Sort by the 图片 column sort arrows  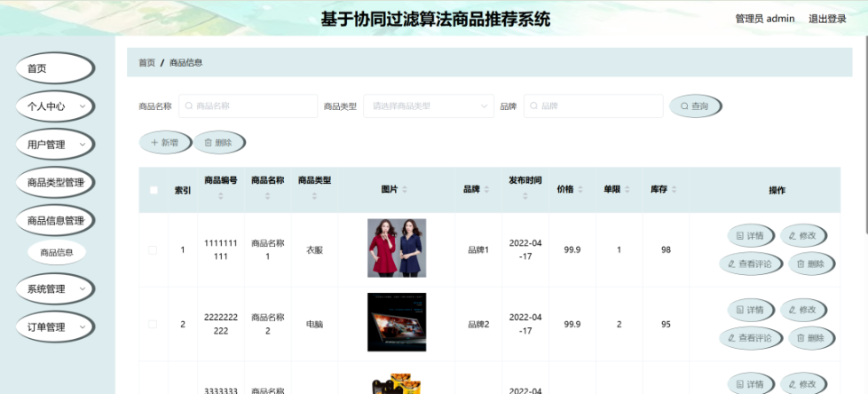[x=405, y=190]
